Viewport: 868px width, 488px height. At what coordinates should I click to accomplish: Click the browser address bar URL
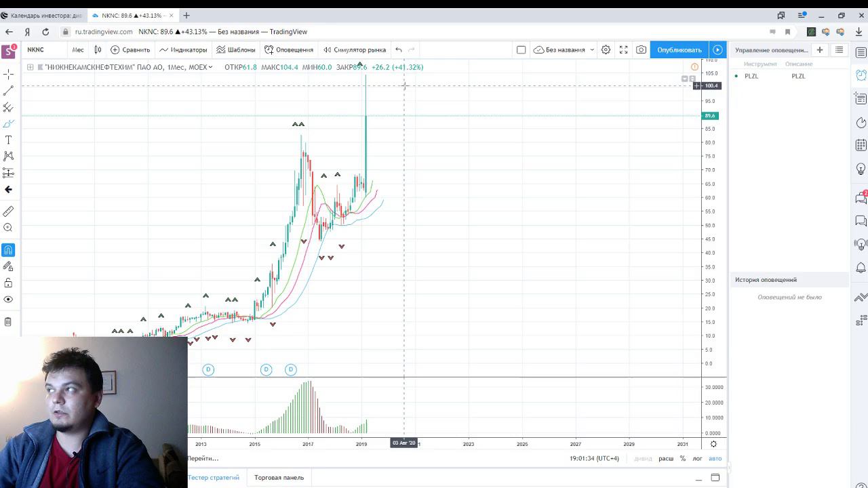[104, 32]
